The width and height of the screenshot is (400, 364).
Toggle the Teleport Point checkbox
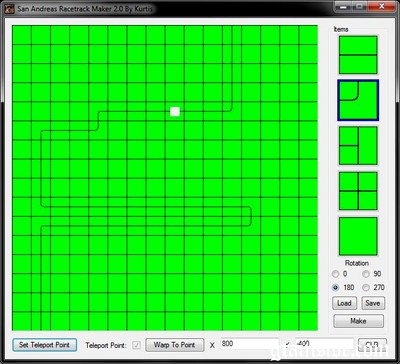(x=137, y=345)
